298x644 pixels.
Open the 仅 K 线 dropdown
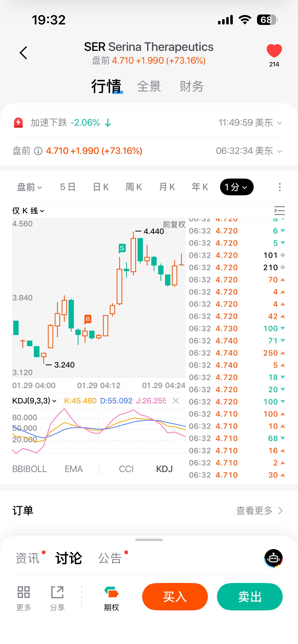coord(28,211)
